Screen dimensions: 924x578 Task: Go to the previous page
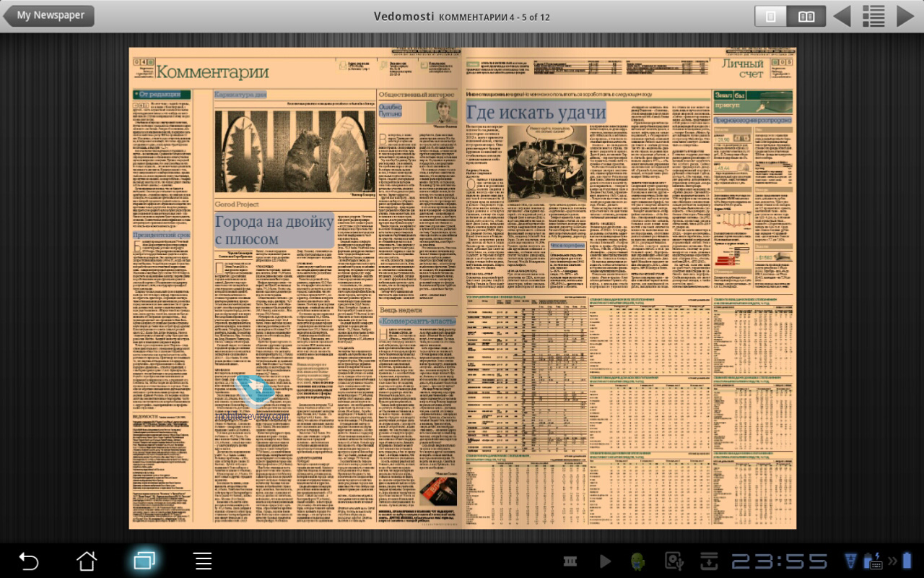(x=842, y=16)
